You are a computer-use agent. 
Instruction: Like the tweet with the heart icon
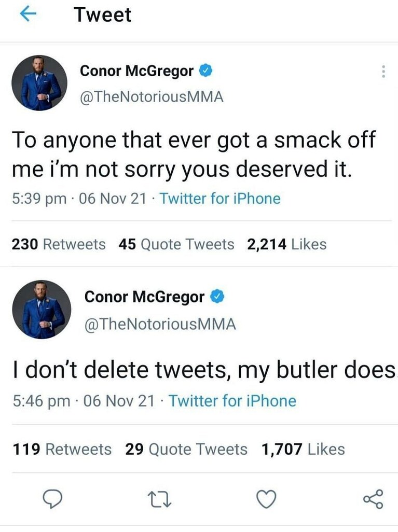tap(266, 499)
